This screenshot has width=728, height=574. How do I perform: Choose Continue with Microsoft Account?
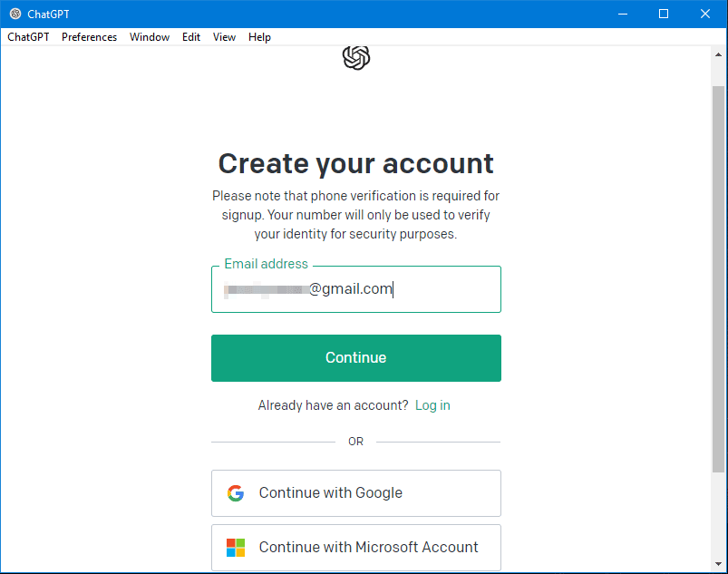pyautogui.click(x=356, y=548)
